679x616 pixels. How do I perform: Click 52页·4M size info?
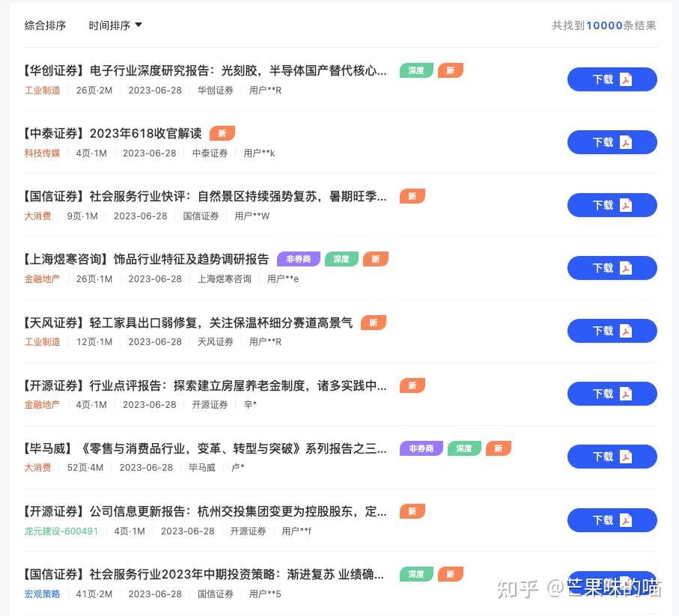click(x=85, y=467)
